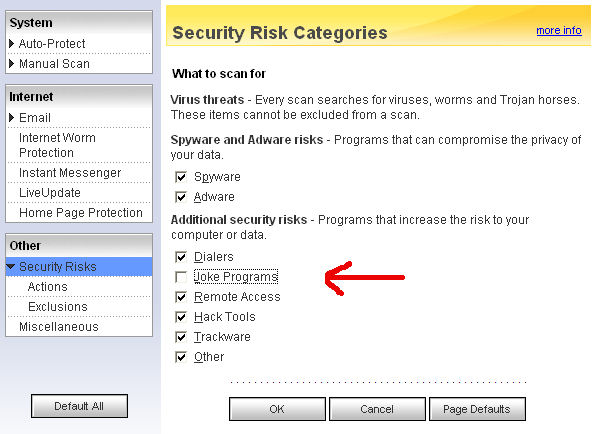Toggle the Remote Access checkbox
600x434 pixels.
click(x=181, y=297)
